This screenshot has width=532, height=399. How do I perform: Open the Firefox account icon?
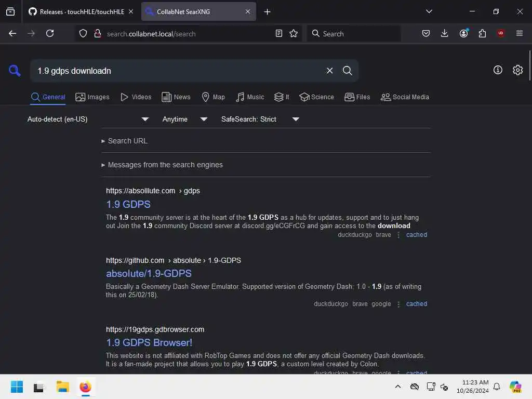[463, 33]
